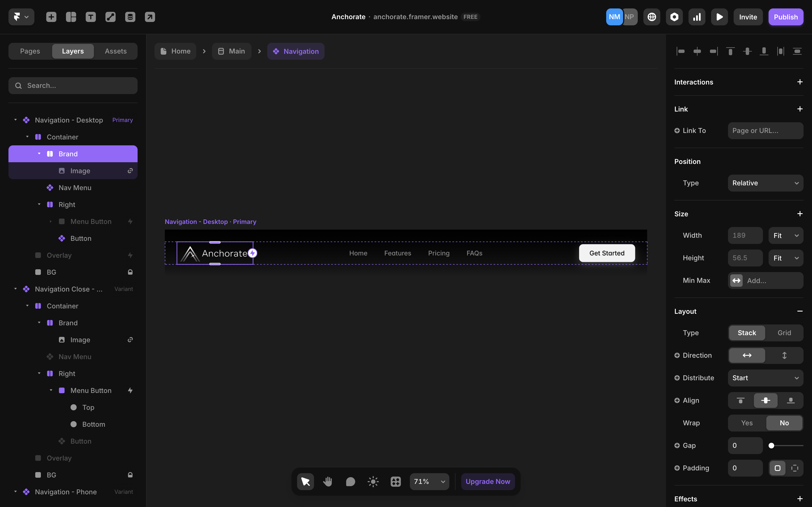Click the Insert plus icon in toolbar

[x=51, y=17]
